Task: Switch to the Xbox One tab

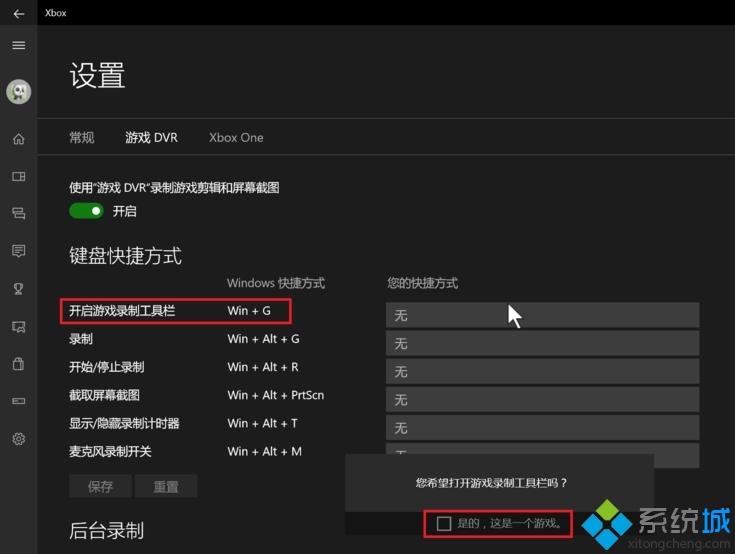Action: [x=236, y=138]
